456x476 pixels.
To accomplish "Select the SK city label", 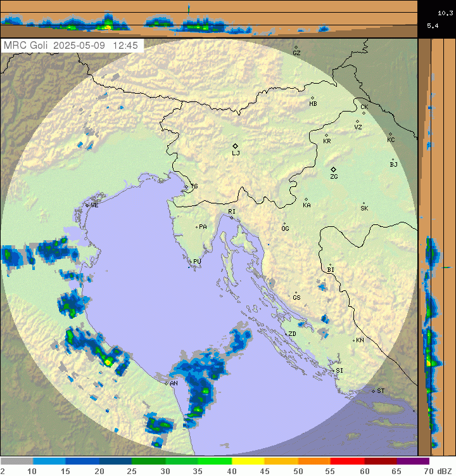I will click(364, 209).
